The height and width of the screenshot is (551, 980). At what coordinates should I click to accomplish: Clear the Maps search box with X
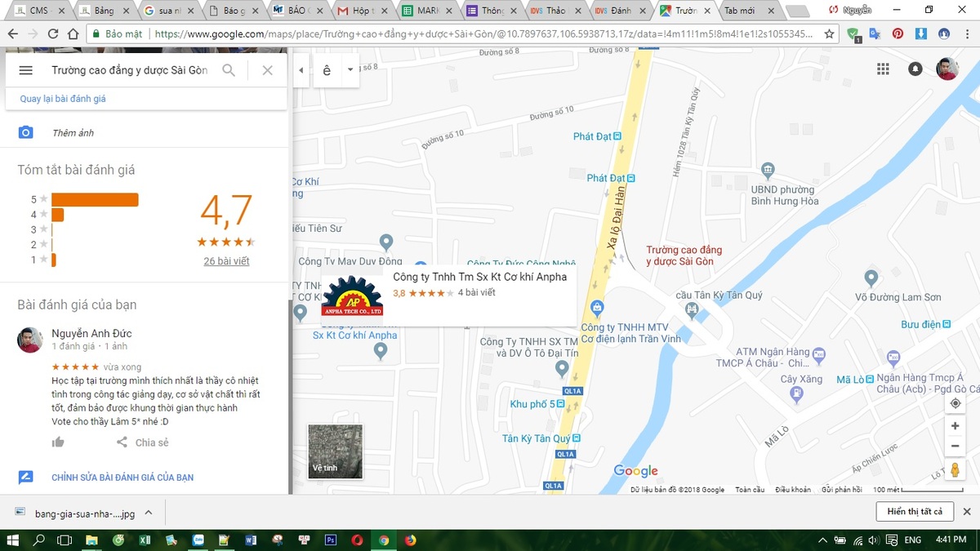(267, 70)
